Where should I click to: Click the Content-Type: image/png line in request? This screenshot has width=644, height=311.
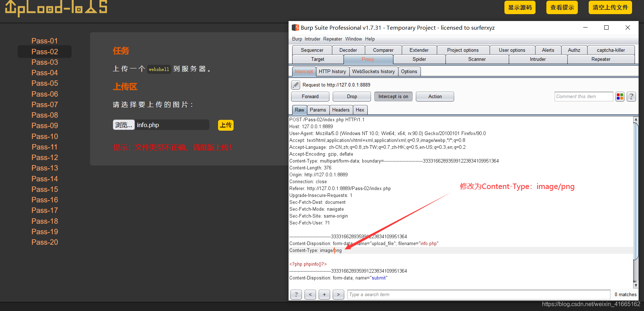tap(315, 251)
